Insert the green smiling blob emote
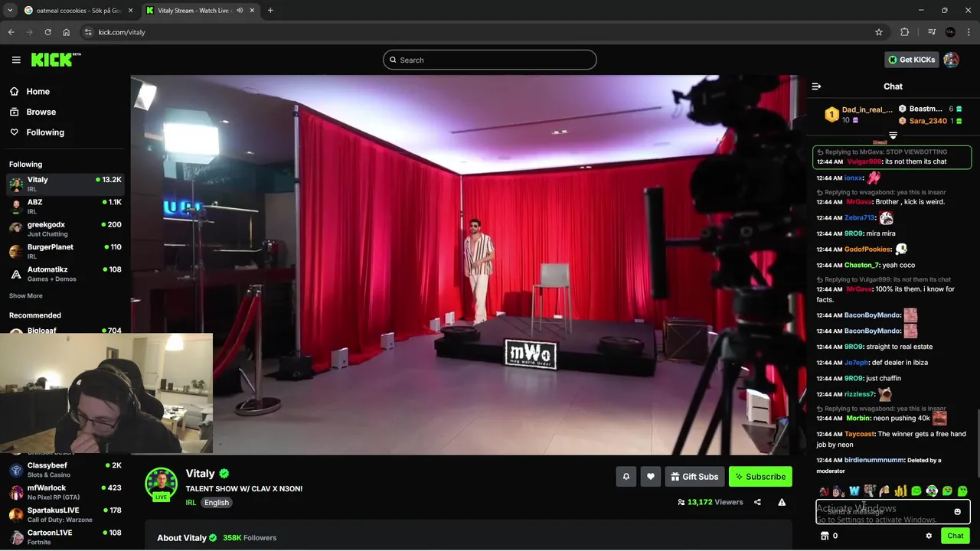 tap(916, 491)
